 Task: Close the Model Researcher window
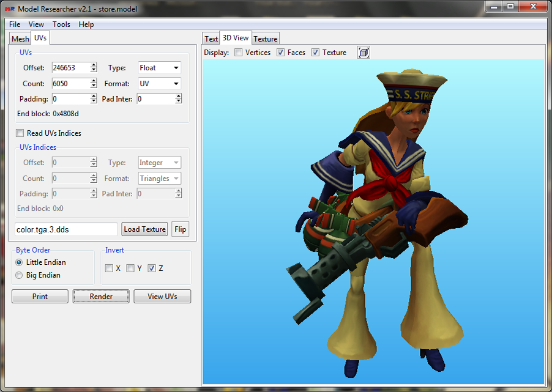(x=533, y=6)
